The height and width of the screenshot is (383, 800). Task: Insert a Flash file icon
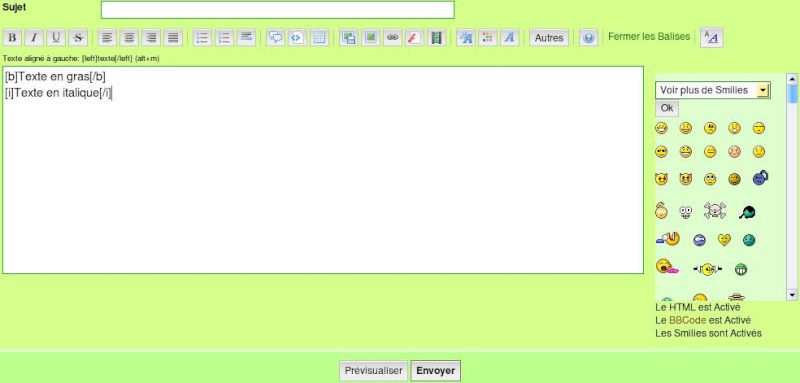pos(414,38)
